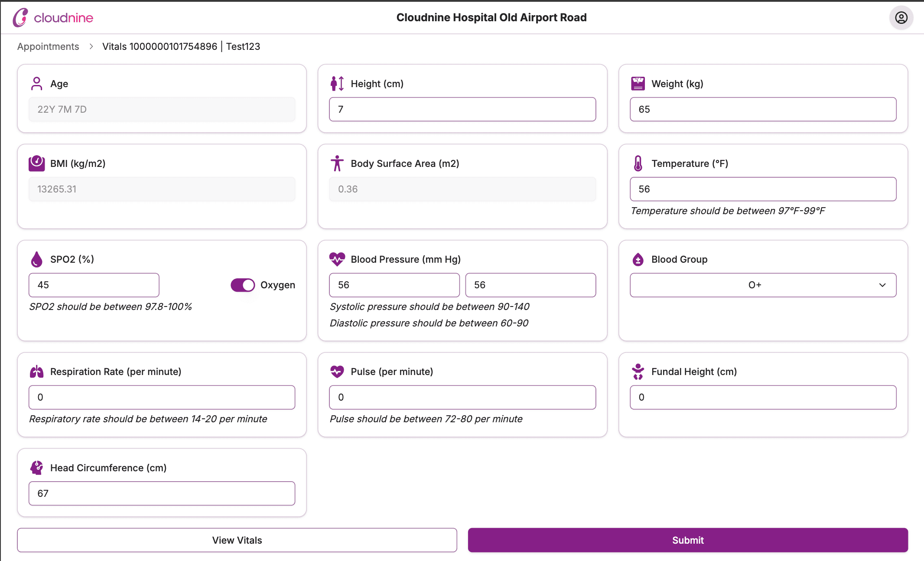Click the Pulse heartbeat icon
The width and height of the screenshot is (924, 561).
[x=337, y=372]
